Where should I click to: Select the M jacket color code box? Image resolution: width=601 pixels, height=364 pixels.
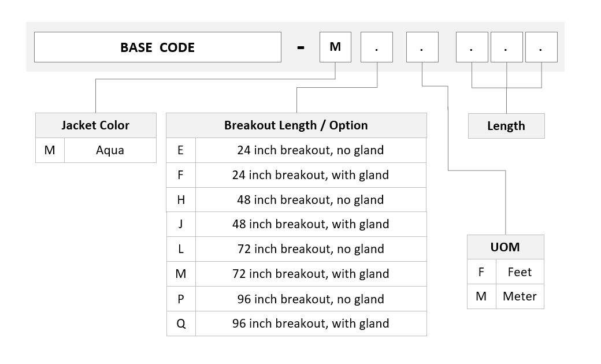(335, 47)
